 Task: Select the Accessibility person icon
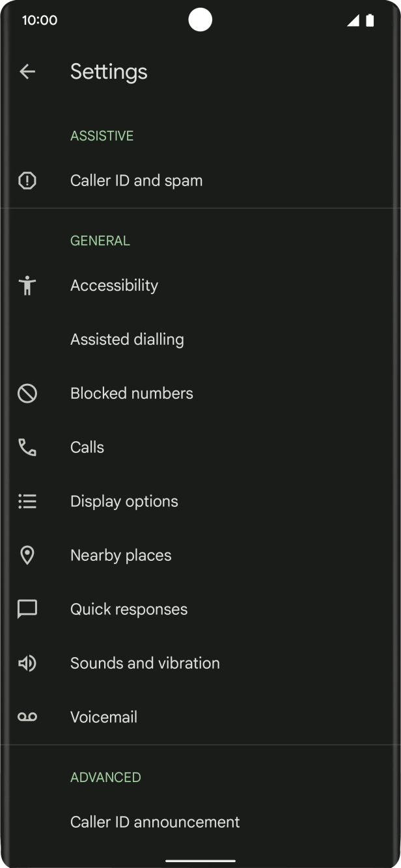tap(27, 285)
